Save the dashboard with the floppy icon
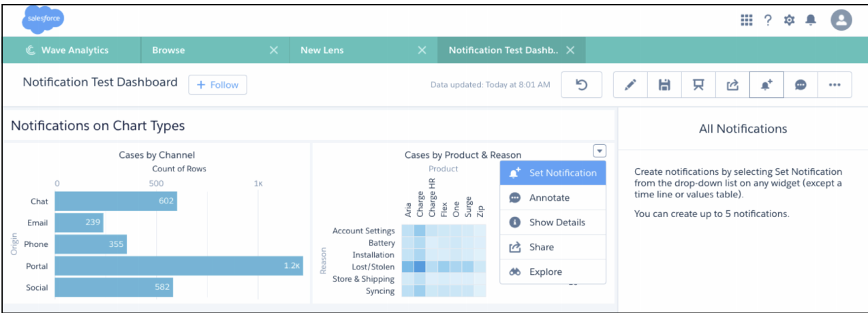Image resolution: width=868 pixels, height=313 pixels. tap(664, 85)
